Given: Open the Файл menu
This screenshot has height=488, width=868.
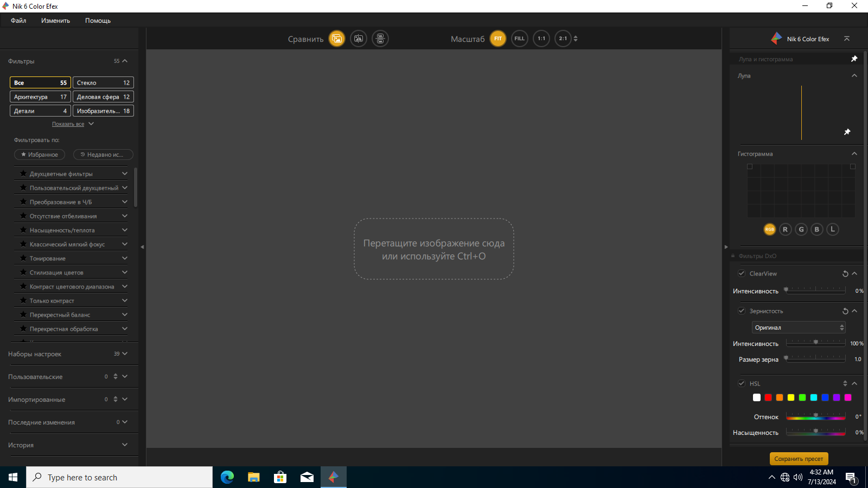Looking at the screenshot, I should tap(18, 21).
